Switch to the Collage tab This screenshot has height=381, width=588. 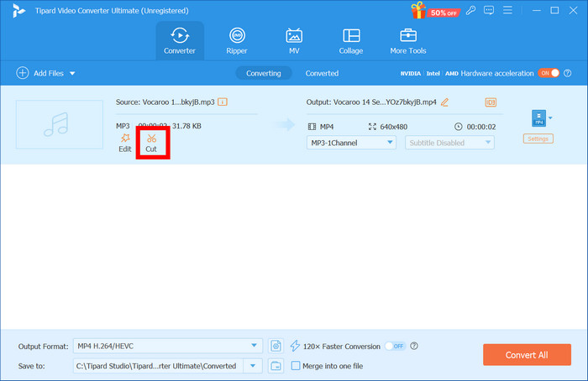click(x=351, y=41)
